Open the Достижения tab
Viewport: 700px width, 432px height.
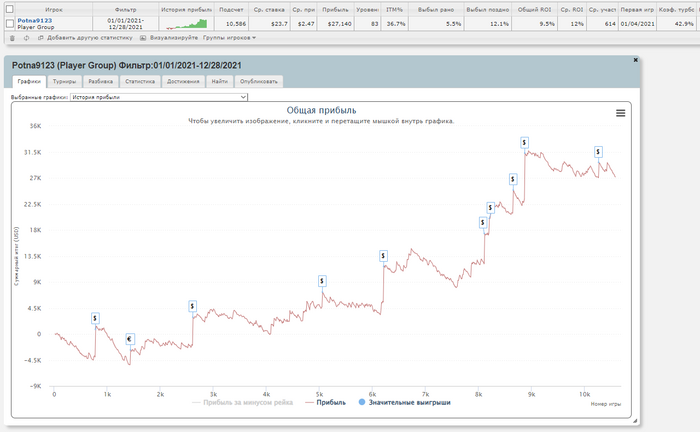point(183,81)
